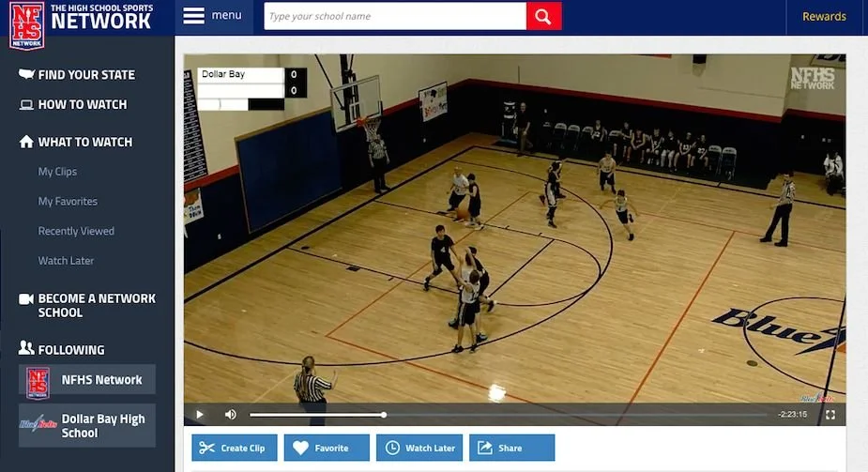Screen dimensions: 868x472
Task: Click the red search magnifier button
Action: point(543,17)
